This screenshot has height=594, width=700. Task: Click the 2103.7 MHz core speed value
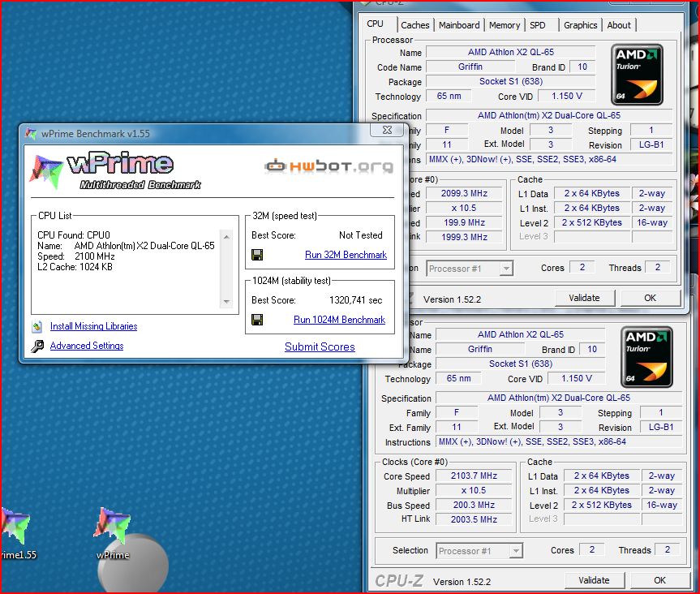click(x=475, y=476)
